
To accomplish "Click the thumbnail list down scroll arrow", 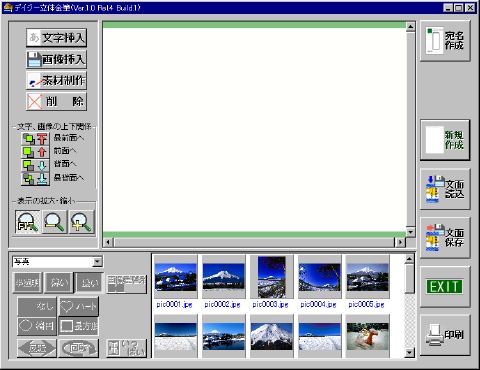I will (410, 352).
